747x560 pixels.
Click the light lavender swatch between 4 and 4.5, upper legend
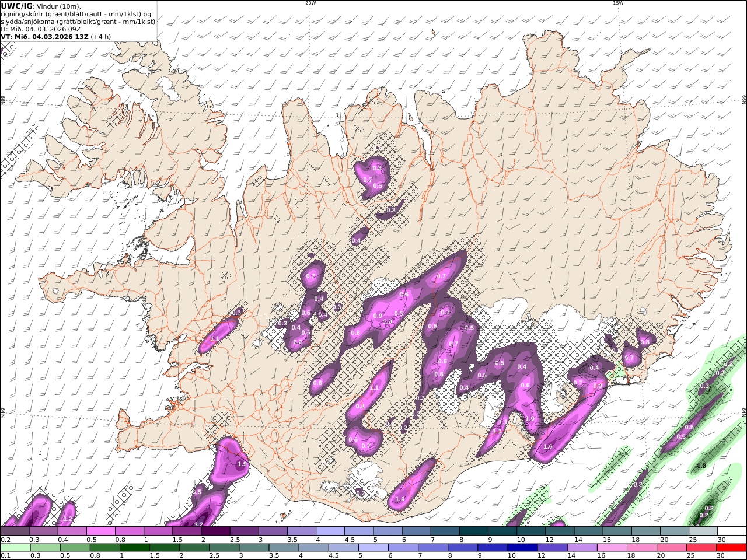click(x=330, y=531)
